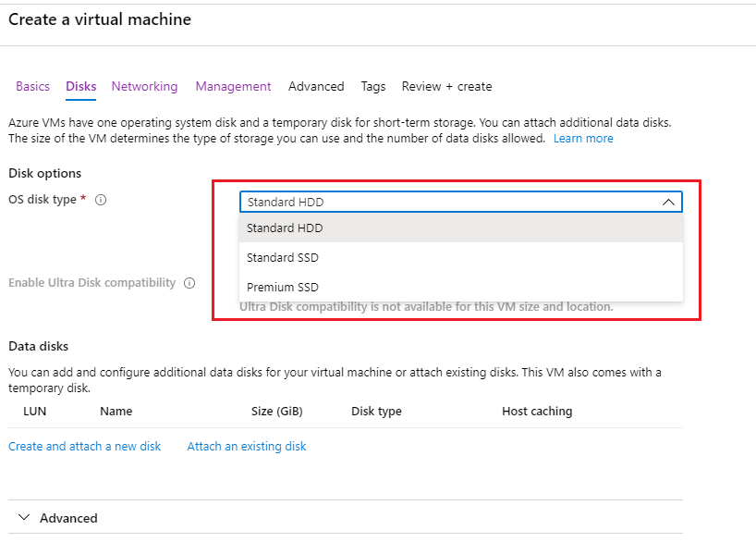Open the Advanced tab in the top row
Image resolution: width=756 pixels, height=542 pixels.
point(316,86)
